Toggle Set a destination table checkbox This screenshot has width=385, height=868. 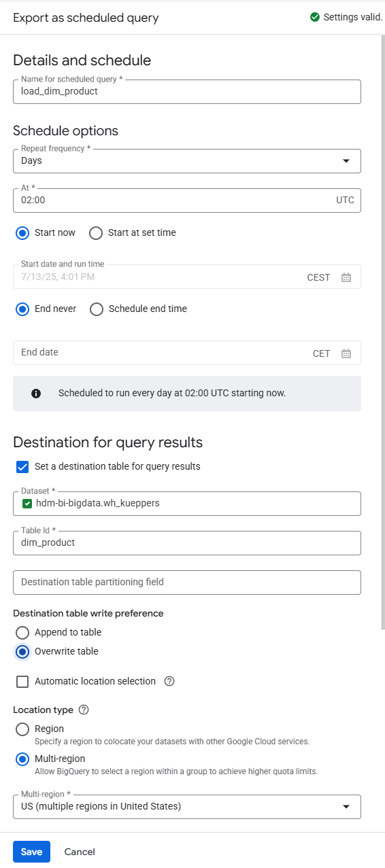(x=22, y=466)
